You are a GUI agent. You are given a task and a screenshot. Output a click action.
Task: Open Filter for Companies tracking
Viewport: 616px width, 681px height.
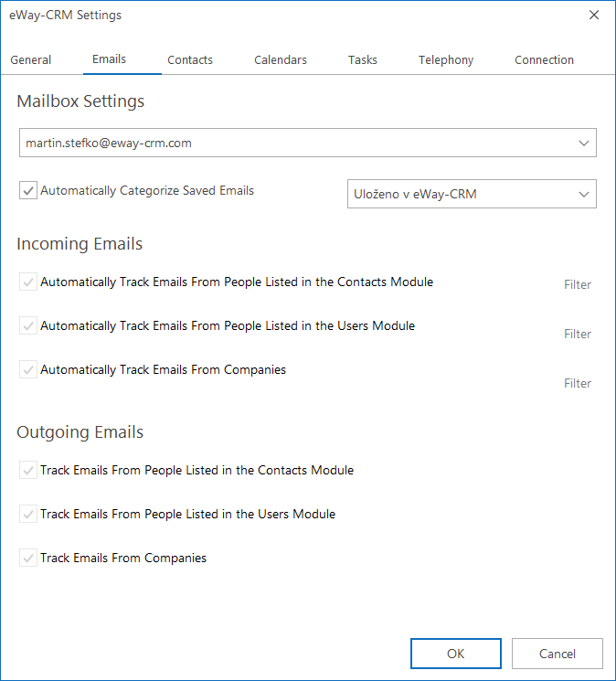click(578, 384)
